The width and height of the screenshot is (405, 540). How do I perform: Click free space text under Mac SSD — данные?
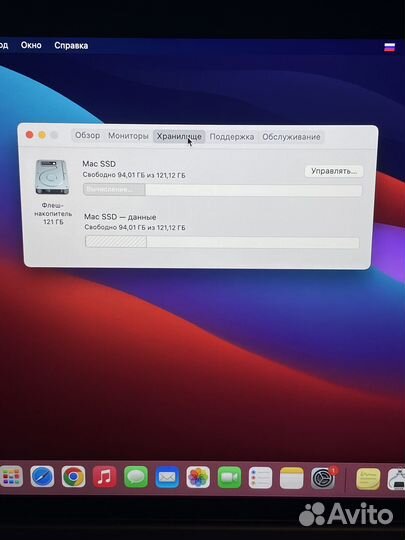[x=135, y=228]
